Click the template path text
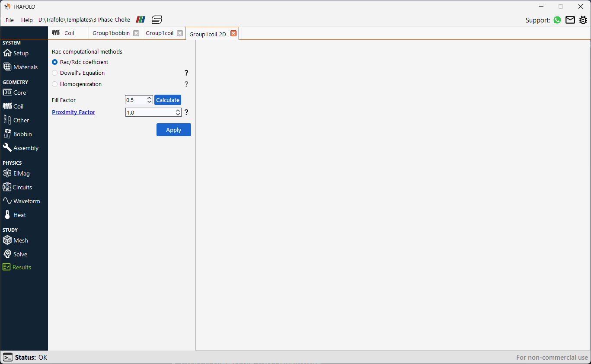Image resolution: width=591 pixels, height=364 pixels. pyautogui.click(x=84, y=20)
